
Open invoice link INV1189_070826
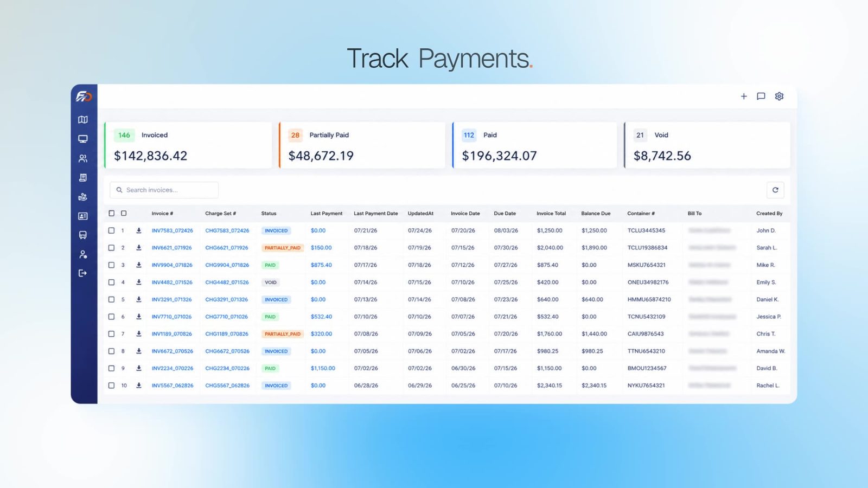click(x=172, y=334)
